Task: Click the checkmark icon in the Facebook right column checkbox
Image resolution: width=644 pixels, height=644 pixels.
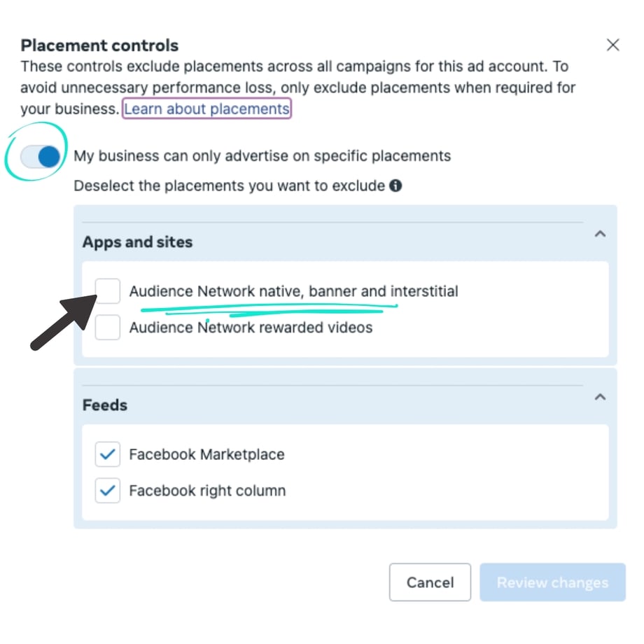Action: coord(107,491)
